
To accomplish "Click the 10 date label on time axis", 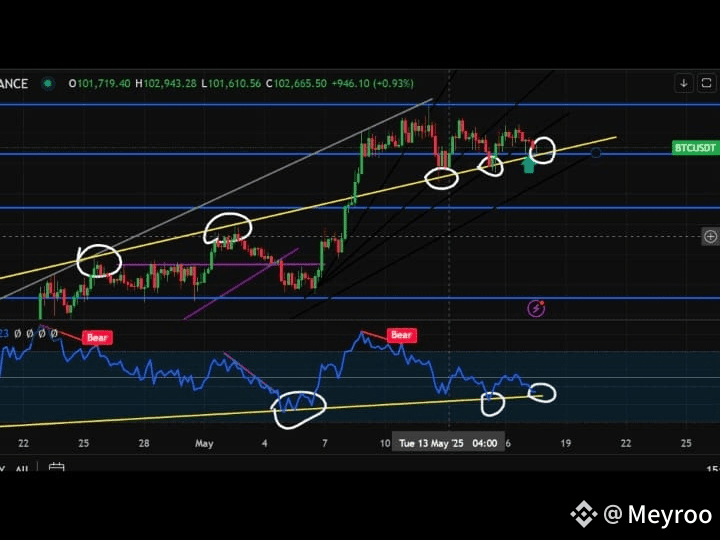I will click(x=385, y=443).
